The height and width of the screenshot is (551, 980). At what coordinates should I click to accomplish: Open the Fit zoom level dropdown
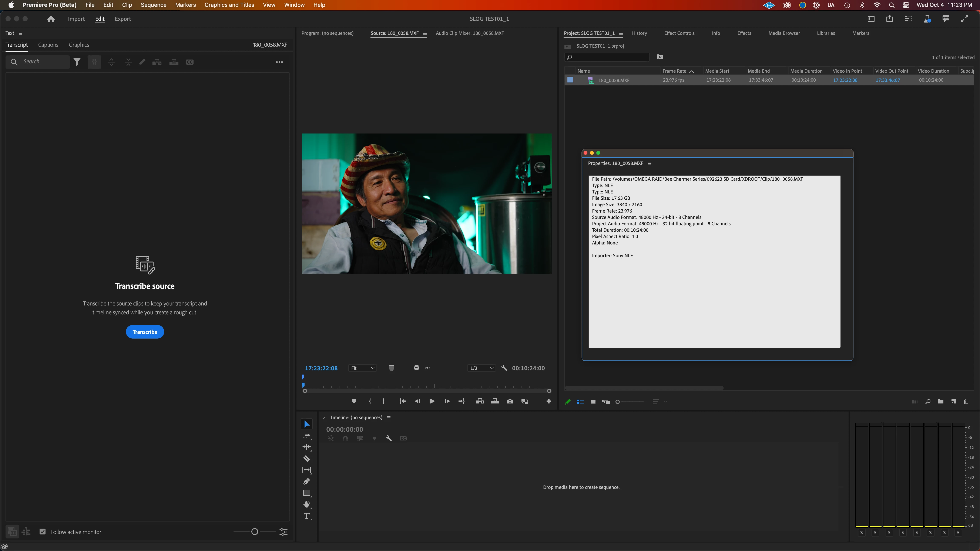pos(363,368)
